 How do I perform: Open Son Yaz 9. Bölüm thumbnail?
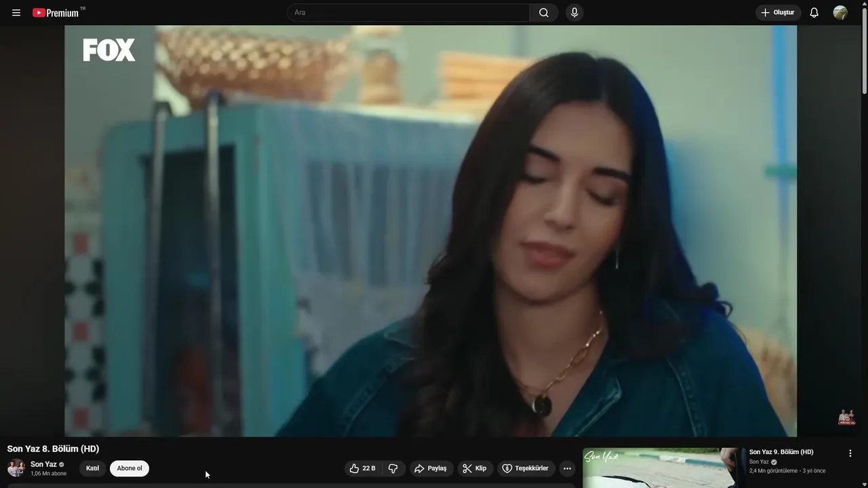pos(663,468)
